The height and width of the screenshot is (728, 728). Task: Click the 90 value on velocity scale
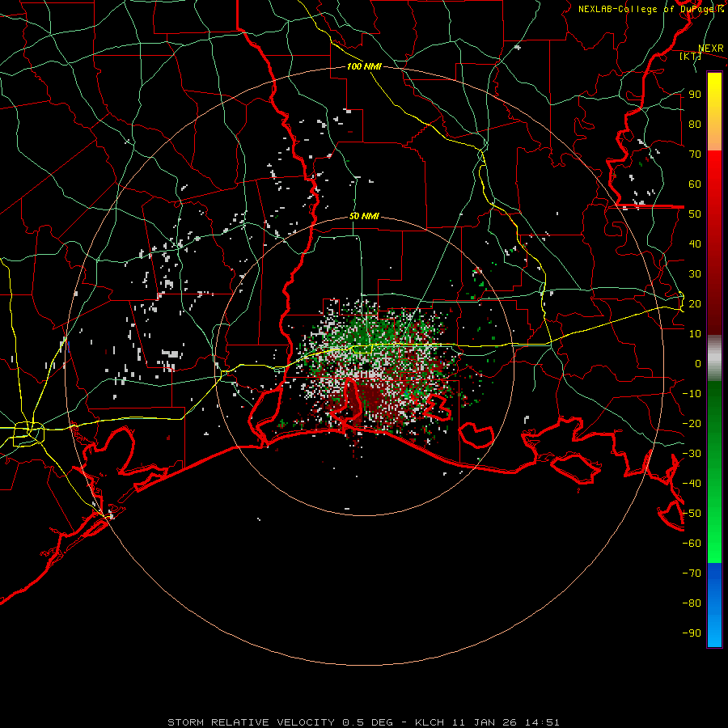(x=695, y=95)
